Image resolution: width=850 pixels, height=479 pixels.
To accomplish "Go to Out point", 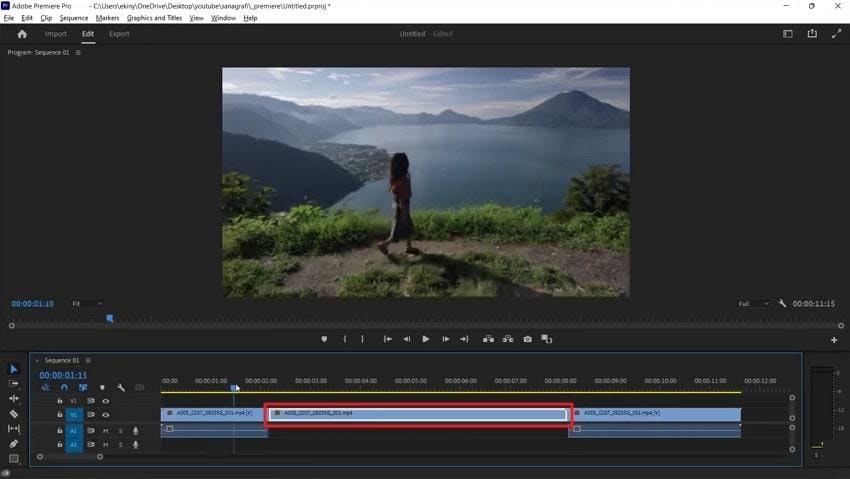I will pos(465,339).
